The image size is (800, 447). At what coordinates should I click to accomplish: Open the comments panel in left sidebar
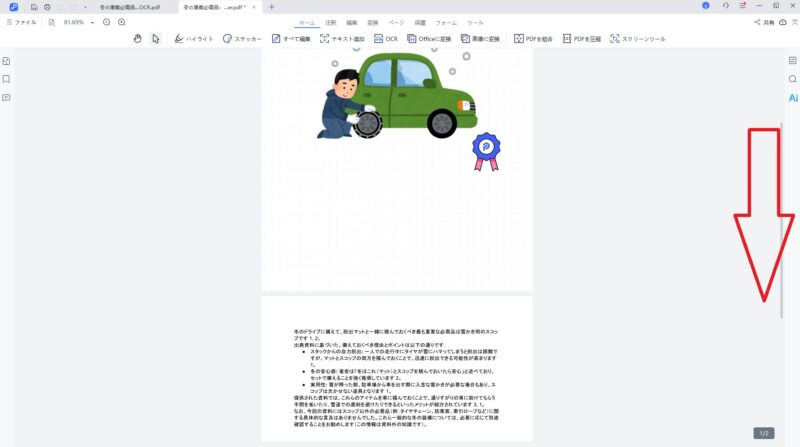click(x=6, y=97)
